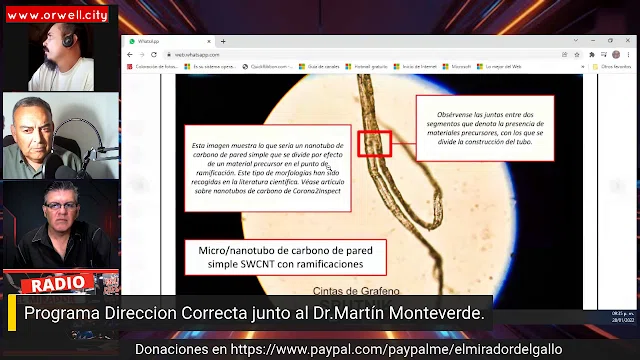Select the WhatsApp browser tab
This screenshot has width=640, height=360.
coord(169,41)
